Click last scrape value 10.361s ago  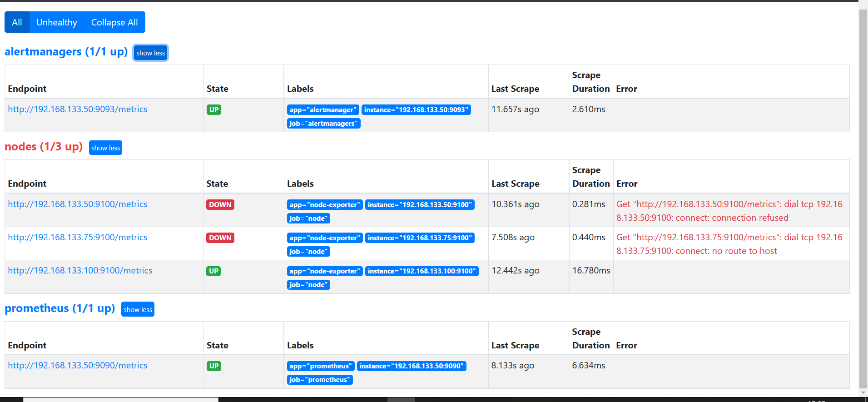tap(516, 204)
